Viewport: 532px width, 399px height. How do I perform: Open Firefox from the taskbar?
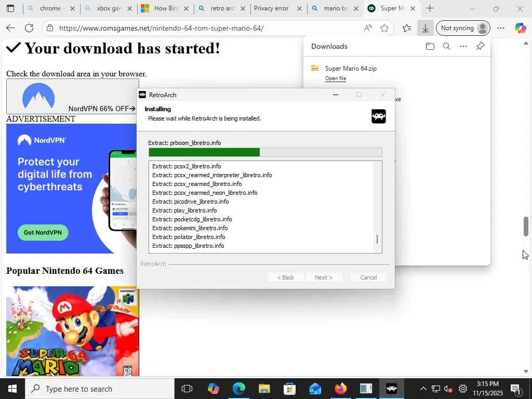pos(340,389)
